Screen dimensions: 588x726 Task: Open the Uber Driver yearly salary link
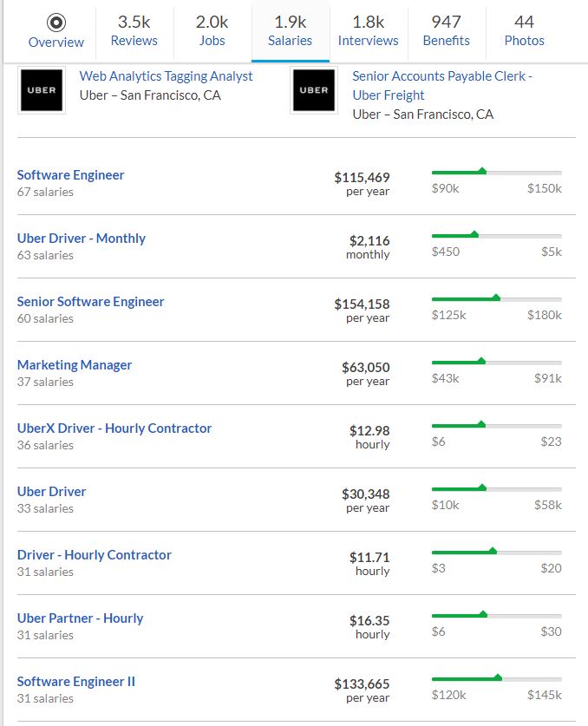click(51, 492)
